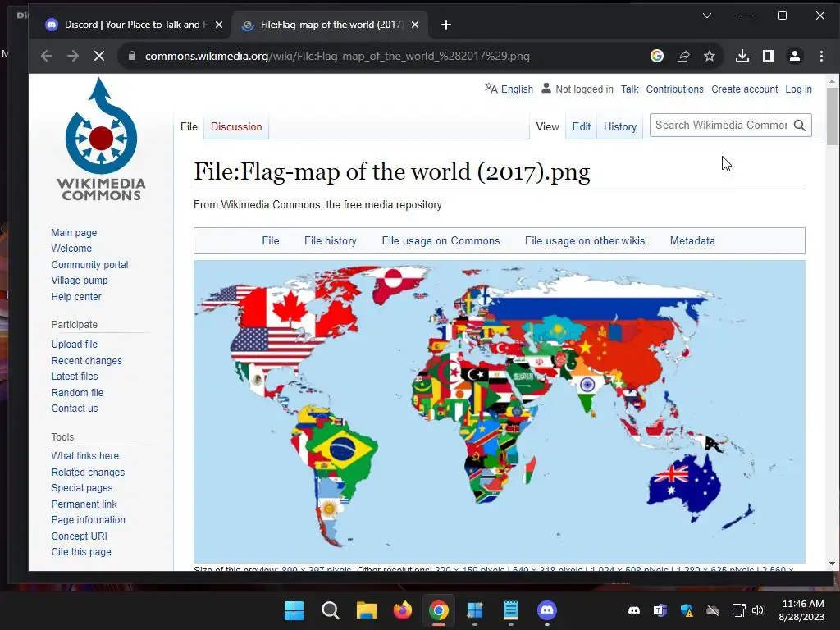This screenshot has height=630, width=840.
Task: Jump to File section link
Action: tap(271, 240)
